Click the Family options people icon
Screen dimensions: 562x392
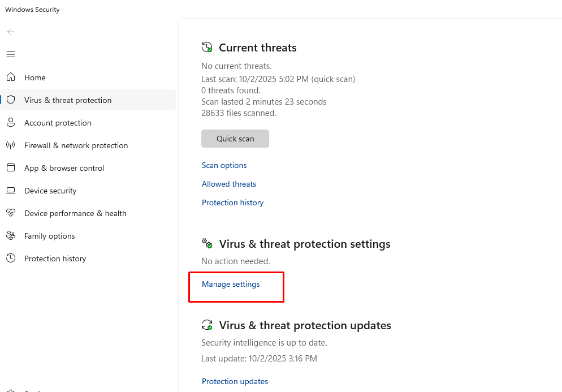click(11, 236)
